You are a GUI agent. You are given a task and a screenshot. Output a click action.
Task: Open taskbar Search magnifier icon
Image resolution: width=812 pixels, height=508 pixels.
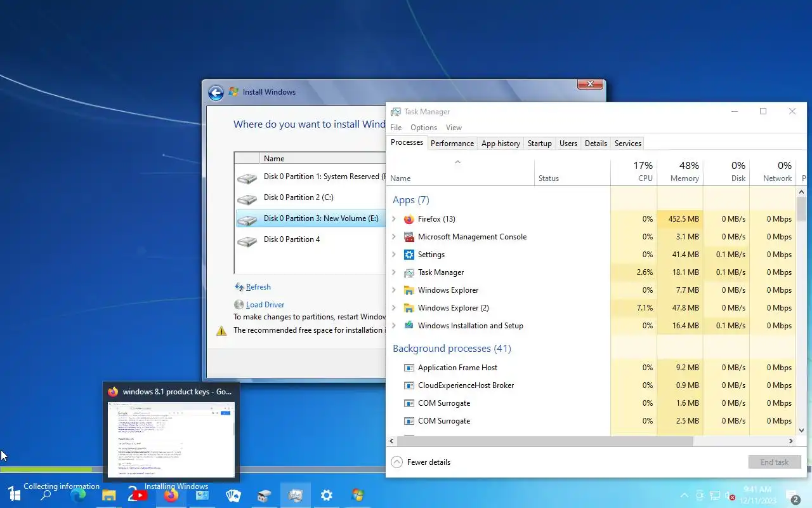[46, 495]
